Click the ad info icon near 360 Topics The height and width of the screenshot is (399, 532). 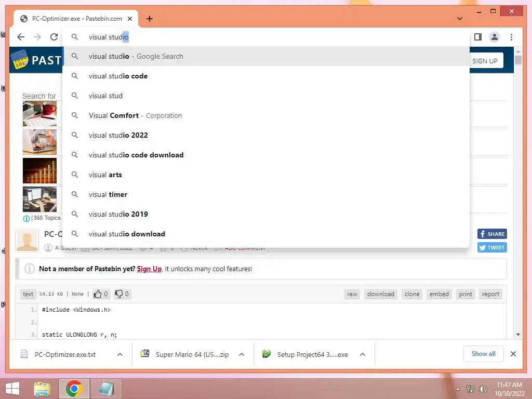click(x=26, y=219)
